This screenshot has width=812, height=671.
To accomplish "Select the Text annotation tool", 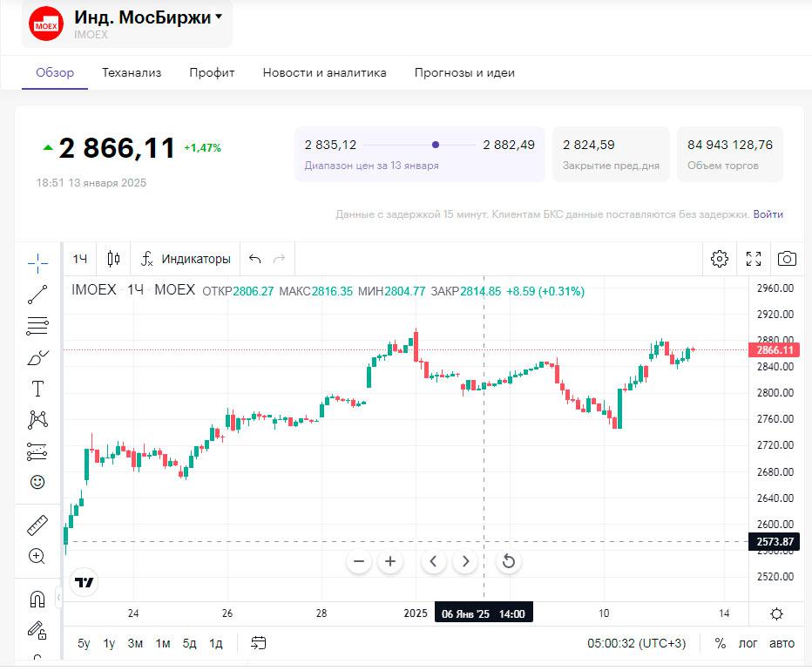I will coord(37,389).
